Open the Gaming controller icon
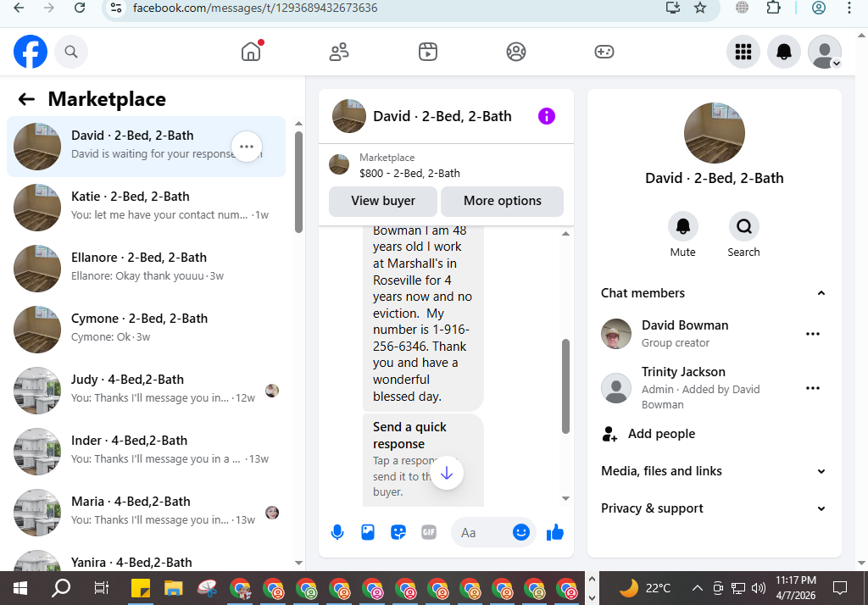 tap(604, 52)
